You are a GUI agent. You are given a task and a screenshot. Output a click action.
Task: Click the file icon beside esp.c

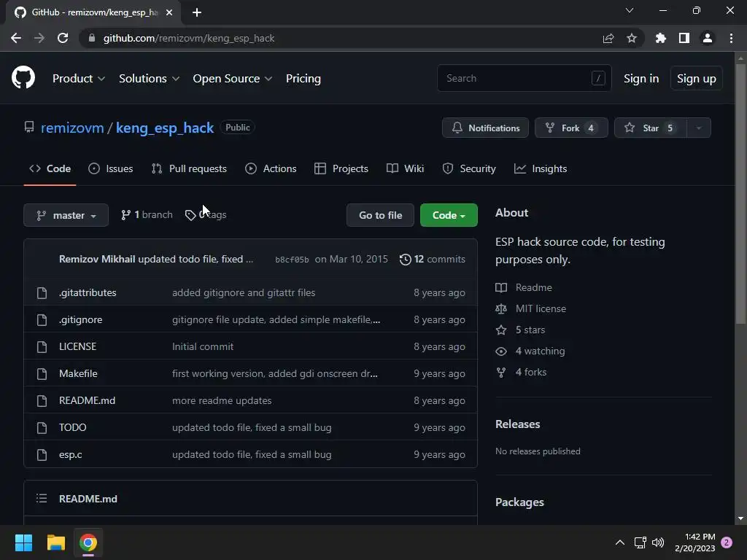click(42, 455)
